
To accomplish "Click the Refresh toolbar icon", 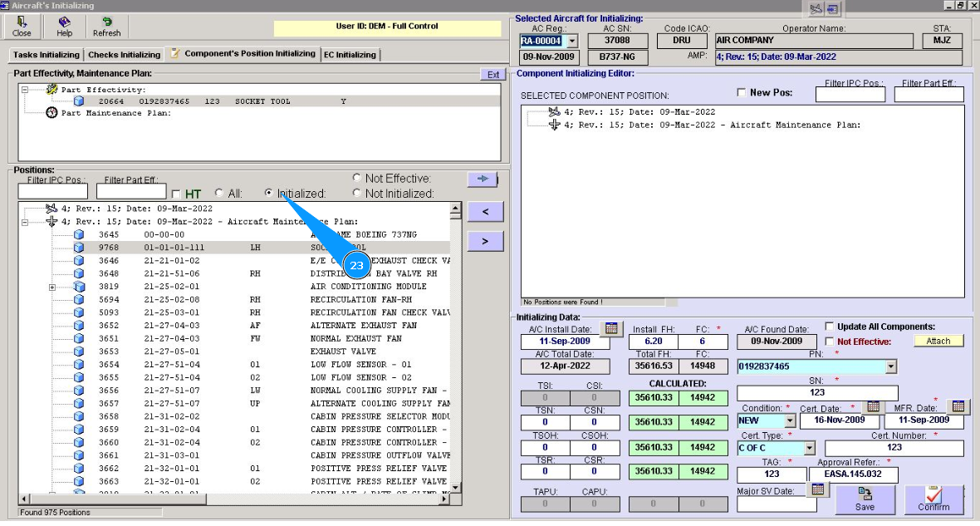I will click(x=106, y=26).
